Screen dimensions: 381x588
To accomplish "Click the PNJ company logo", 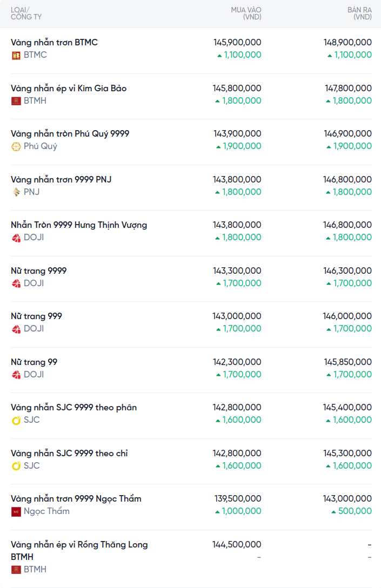I will 16,192.
